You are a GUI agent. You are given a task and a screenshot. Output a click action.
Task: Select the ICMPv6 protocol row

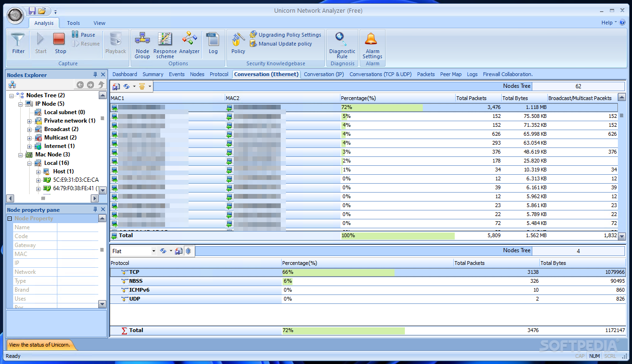368,290
